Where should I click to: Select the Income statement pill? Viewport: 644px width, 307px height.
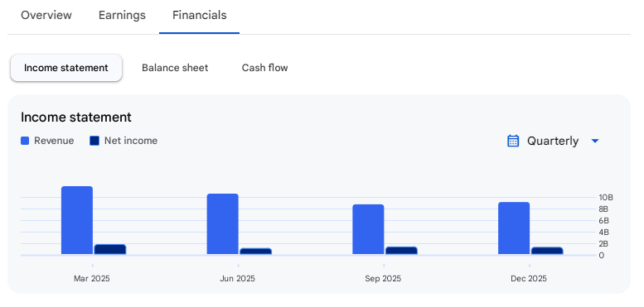[x=66, y=68]
